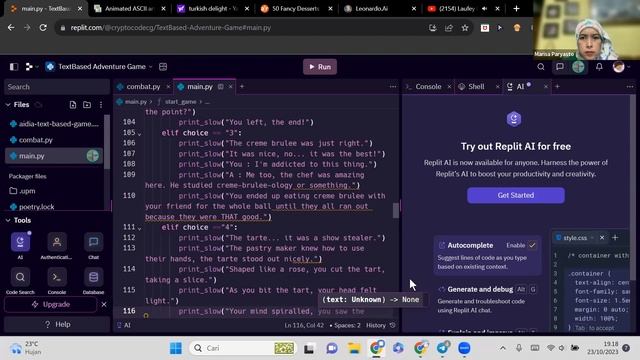This screenshot has width=640, height=360.
Task: Dismiss the Upgrade banner
Action: click(x=104, y=304)
